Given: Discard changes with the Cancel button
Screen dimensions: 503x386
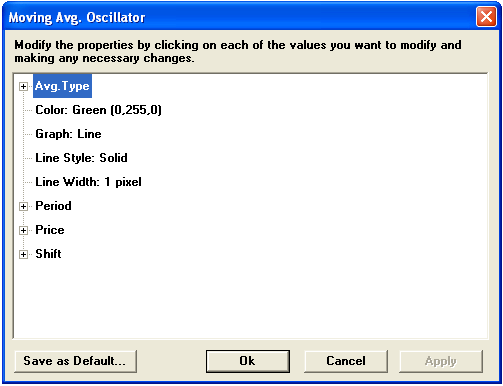Looking at the screenshot, I should [x=346, y=361].
